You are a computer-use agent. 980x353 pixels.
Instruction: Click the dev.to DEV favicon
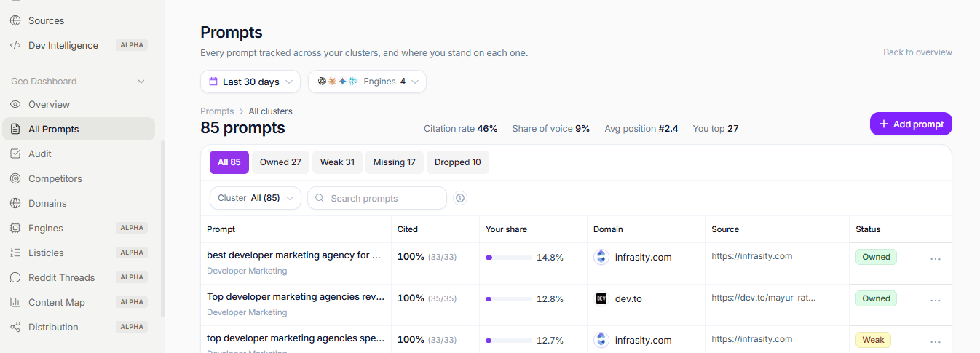(601, 298)
